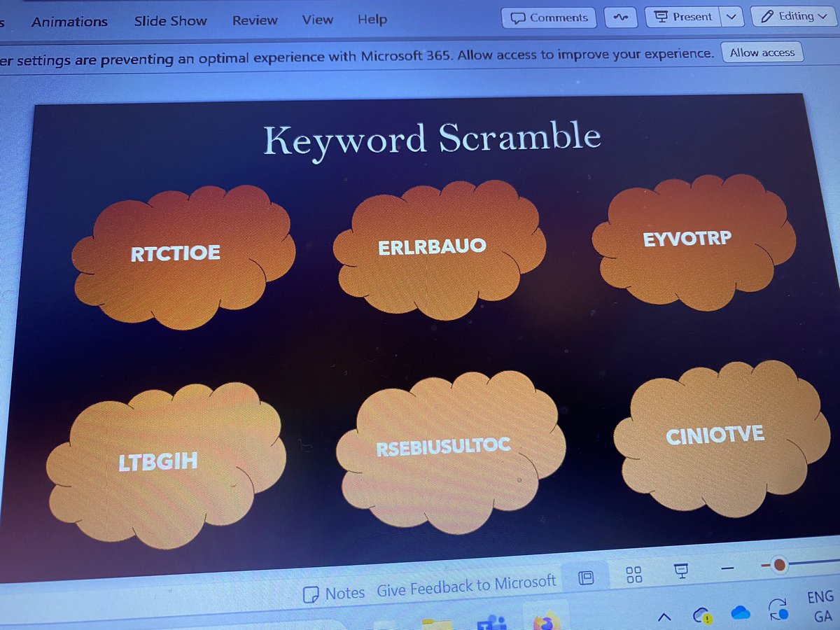The image size is (840, 630).
Task: Start presenting with the Present button
Action: [682, 17]
